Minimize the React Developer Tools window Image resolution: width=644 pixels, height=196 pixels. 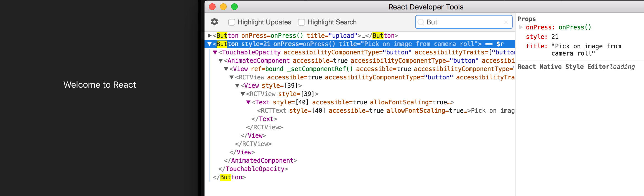coord(223,7)
